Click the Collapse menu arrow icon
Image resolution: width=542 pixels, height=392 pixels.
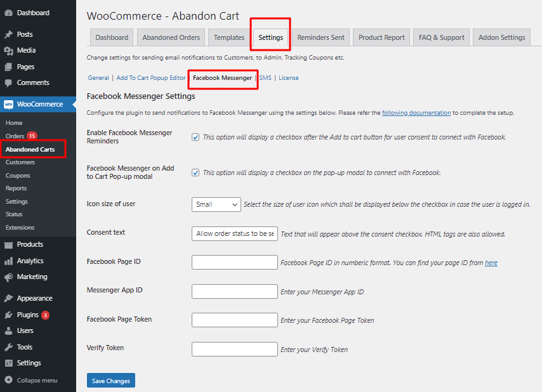point(9,380)
